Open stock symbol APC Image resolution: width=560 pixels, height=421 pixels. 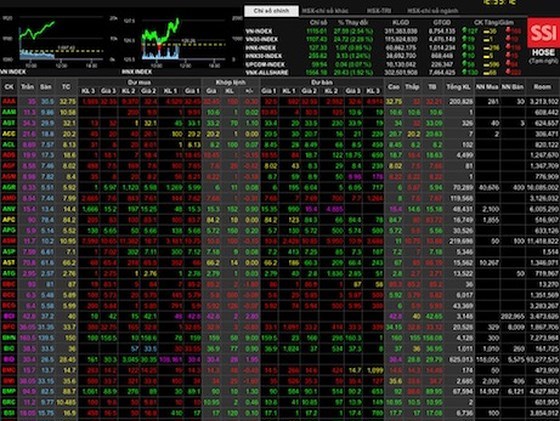pos(9,220)
